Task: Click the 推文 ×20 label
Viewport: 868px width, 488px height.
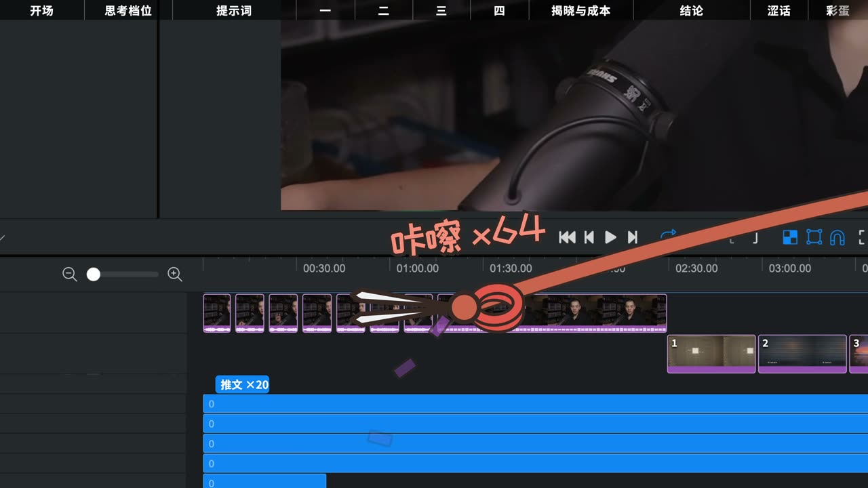Action: (243, 384)
